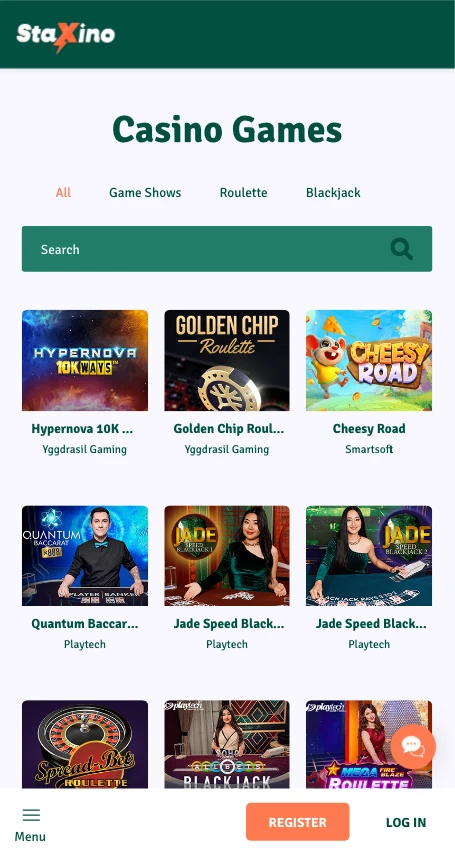Screen dimensions: 455x855
Task: Switch to the Game Shows tab
Action: tap(145, 192)
